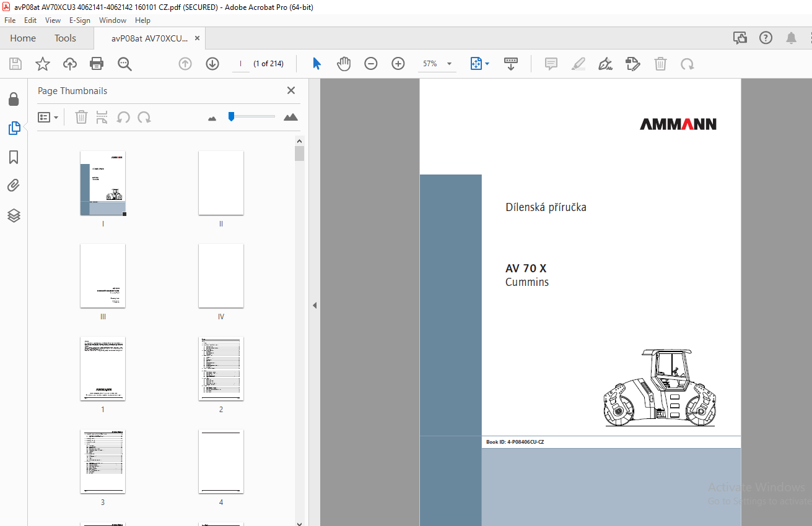Open the security lock panel
The image size is (812, 526).
coord(14,99)
